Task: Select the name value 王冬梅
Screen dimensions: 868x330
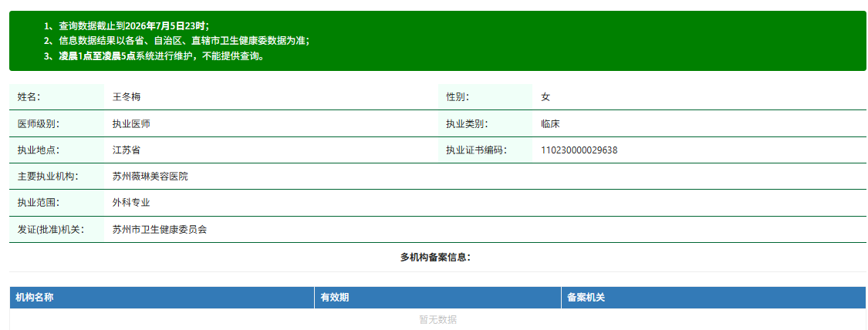Action: pyautogui.click(x=127, y=97)
